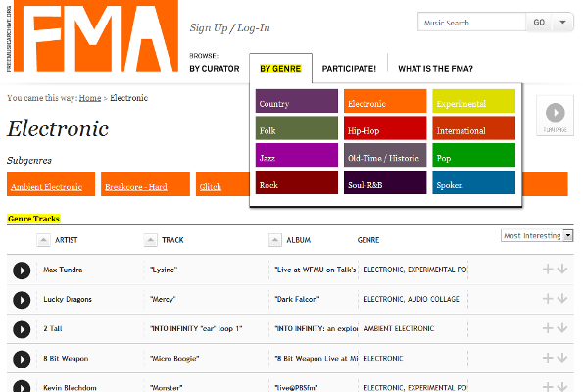Viewport: 583px width, 392px height.
Task: Download the Lucky Dragons track arrow
Action: coord(562,298)
